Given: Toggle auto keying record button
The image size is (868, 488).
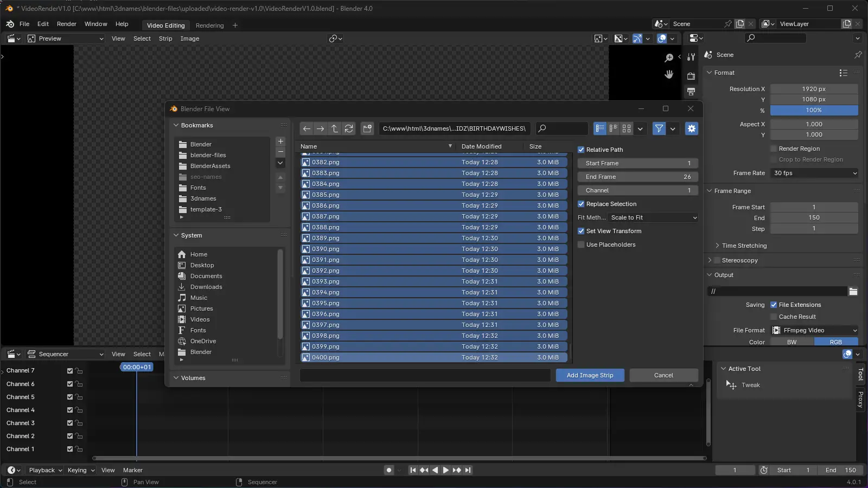Looking at the screenshot, I should click(388, 470).
